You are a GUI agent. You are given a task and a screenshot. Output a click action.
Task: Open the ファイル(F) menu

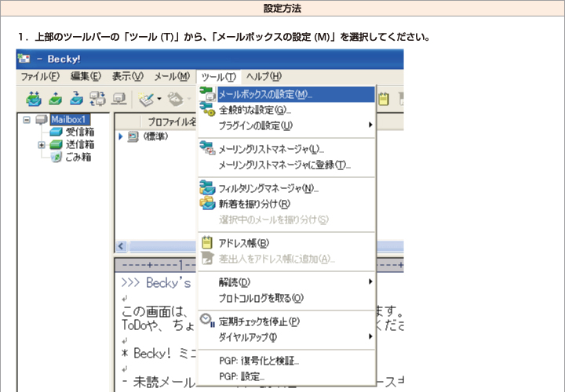click(x=40, y=77)
